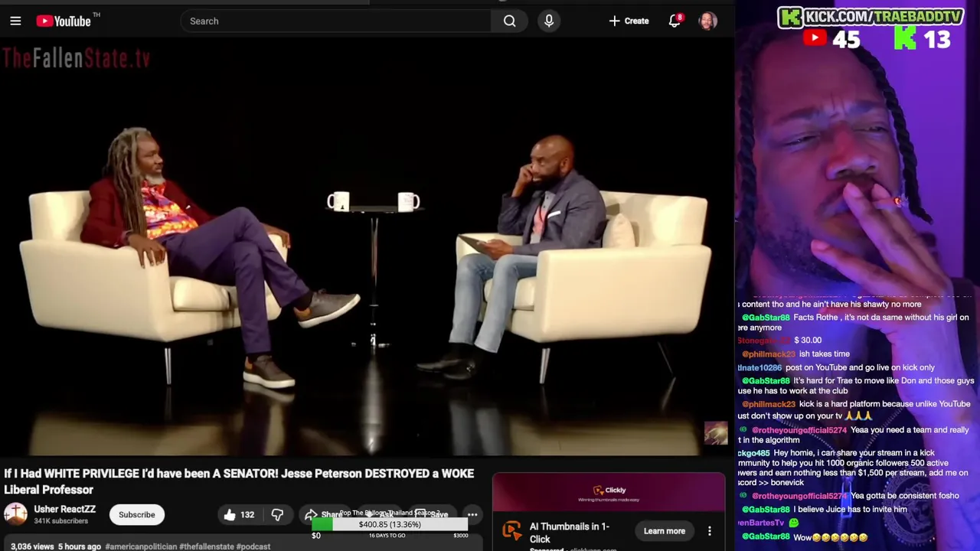The image size is (980, 551).
Task: Click the 3,036 views text
Action: 32,546
